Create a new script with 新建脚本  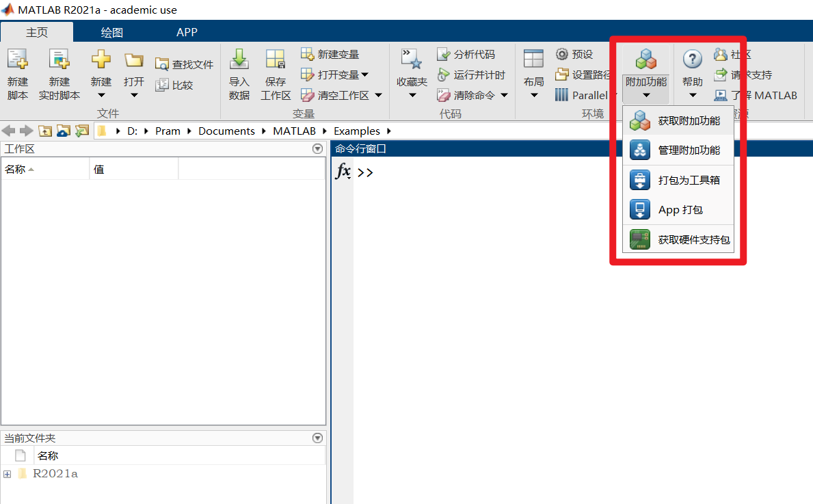coord(18,74)
